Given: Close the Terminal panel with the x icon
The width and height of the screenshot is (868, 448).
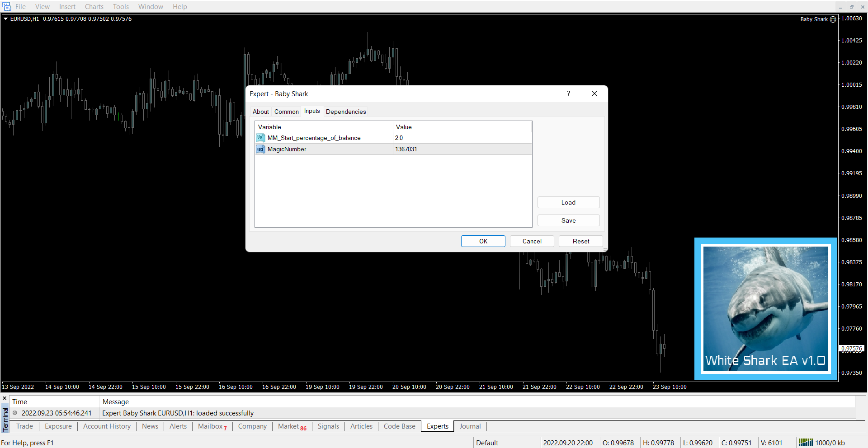Looking at the screenshot, I should coord(5,398).
